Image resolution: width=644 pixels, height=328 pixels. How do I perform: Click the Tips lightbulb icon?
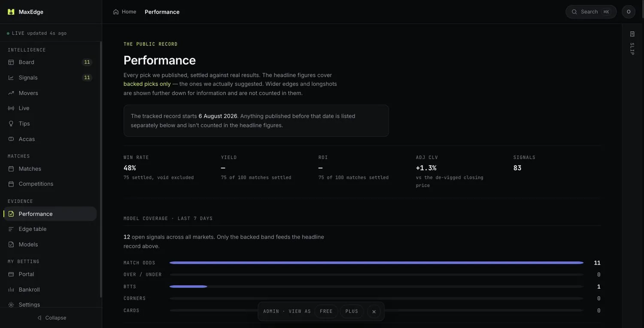[11, 123]
